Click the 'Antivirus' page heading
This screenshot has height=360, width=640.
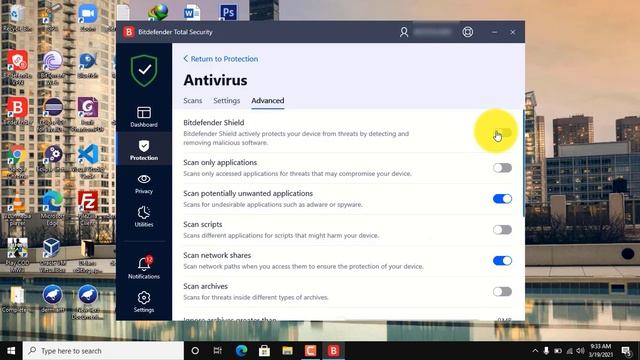coord(216,80)
